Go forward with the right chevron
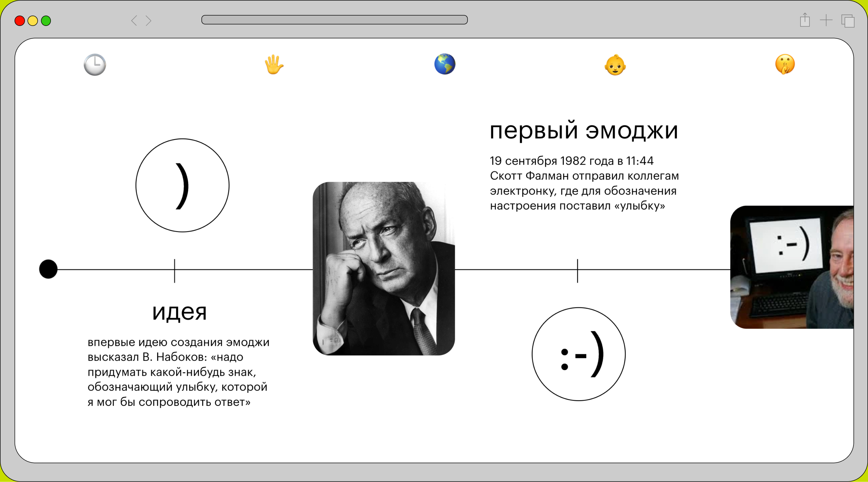 coord(148,21)
